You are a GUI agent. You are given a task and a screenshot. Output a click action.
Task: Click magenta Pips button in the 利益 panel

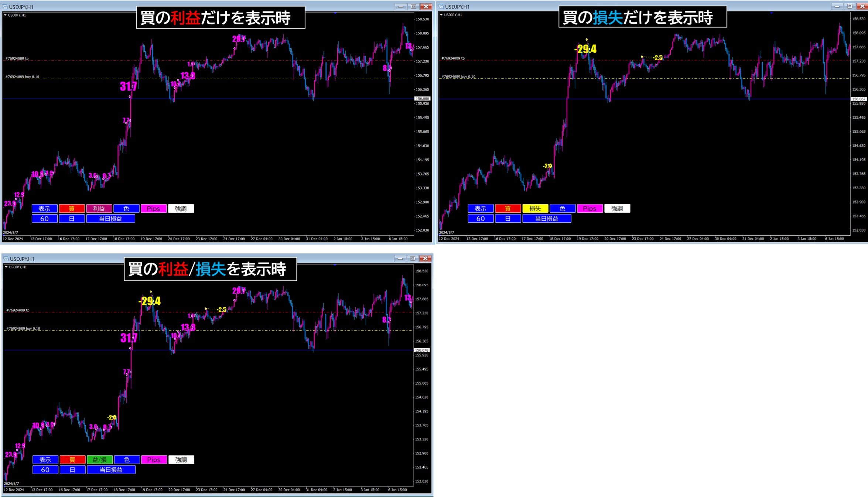153,209
